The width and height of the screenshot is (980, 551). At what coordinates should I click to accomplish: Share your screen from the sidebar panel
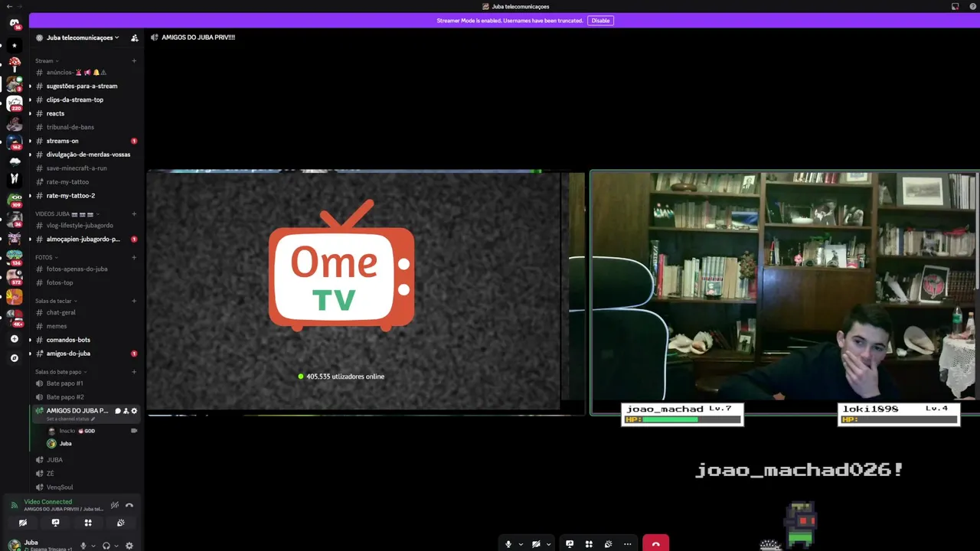click(55, 523)
